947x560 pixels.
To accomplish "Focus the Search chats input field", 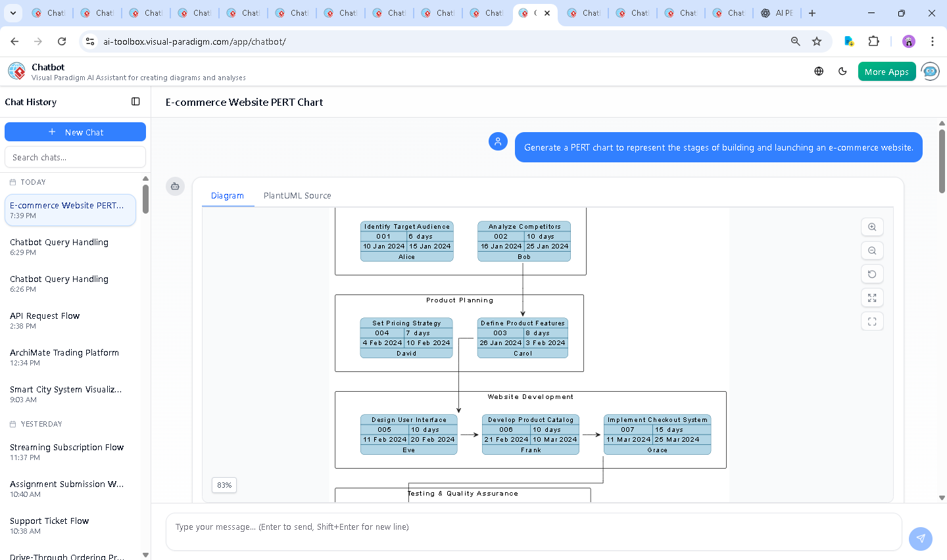I will (75, 157).
